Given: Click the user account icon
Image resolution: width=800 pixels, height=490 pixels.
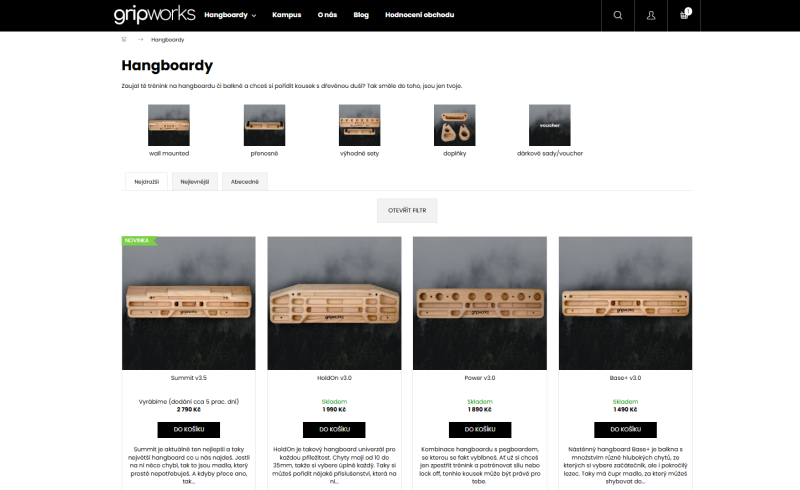Looking at the screenshot, I should (651, 15).
